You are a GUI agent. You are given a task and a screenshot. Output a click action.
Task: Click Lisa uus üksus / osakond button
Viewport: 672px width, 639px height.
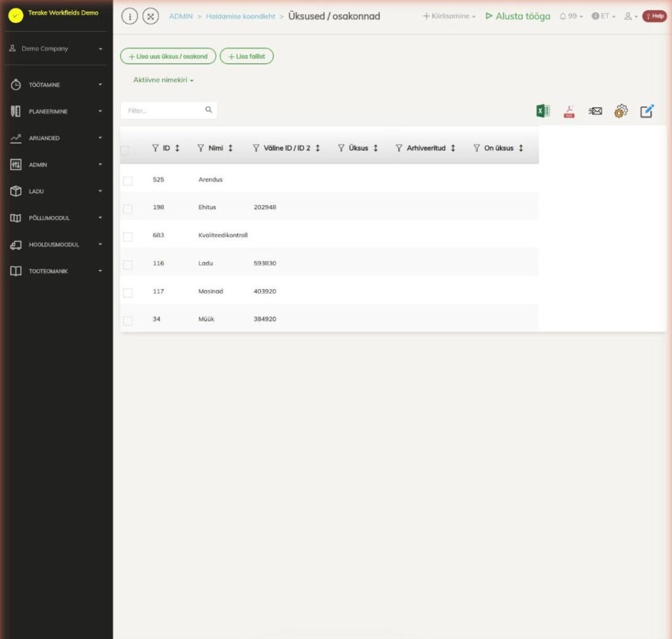pos(168,56)
